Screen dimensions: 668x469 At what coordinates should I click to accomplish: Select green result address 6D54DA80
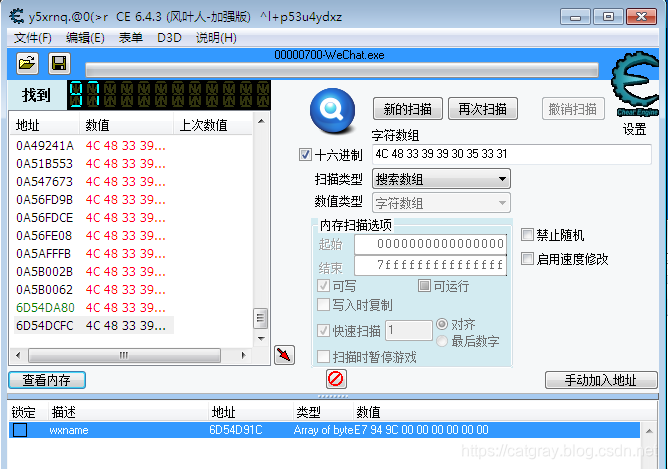tap(45, 307)
